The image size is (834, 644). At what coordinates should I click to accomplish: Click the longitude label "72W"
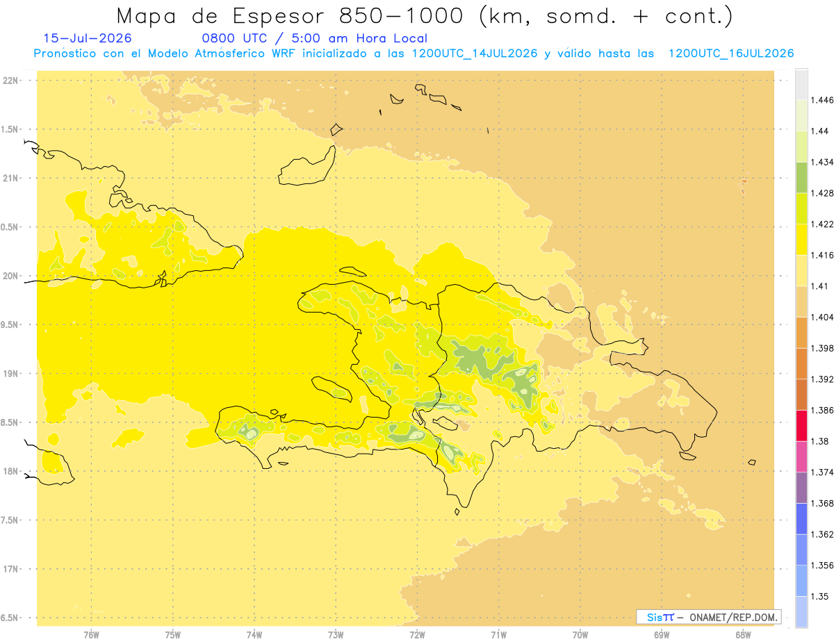tap(417, 635)
